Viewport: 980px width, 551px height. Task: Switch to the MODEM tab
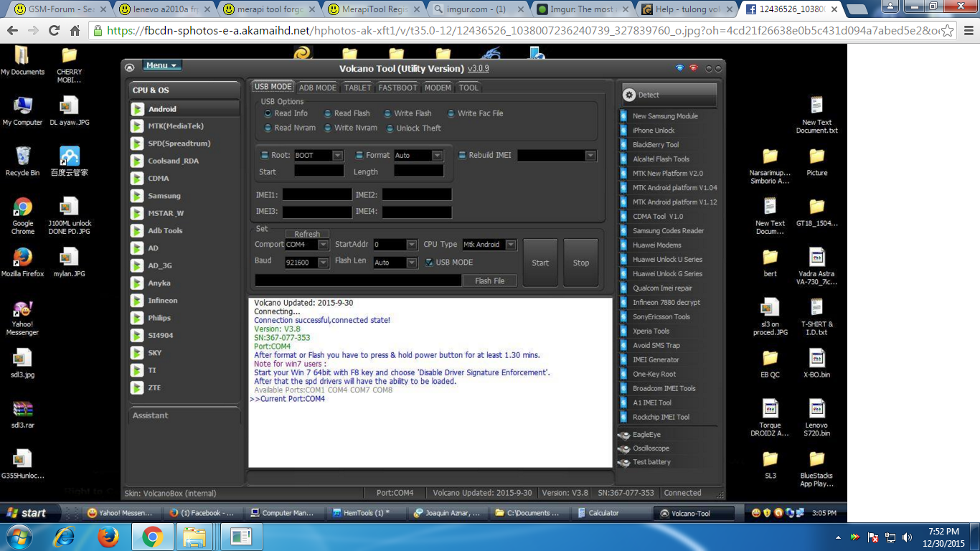click(438, 88)
